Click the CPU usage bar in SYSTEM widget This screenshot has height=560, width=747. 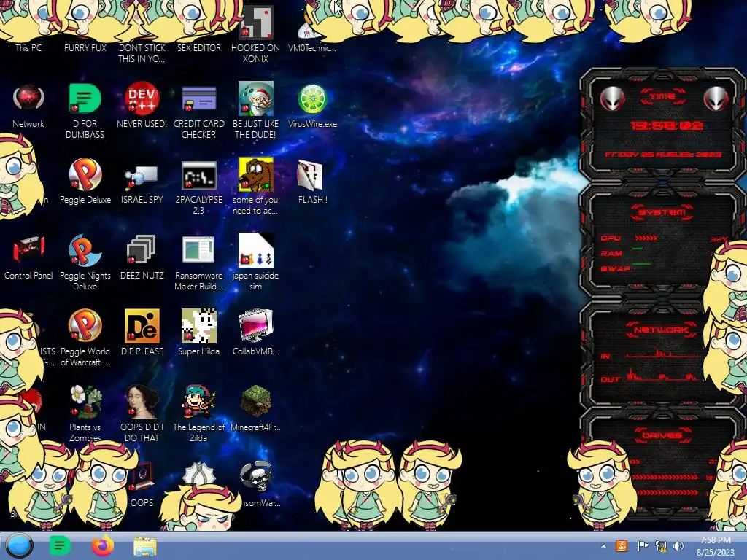646,238
